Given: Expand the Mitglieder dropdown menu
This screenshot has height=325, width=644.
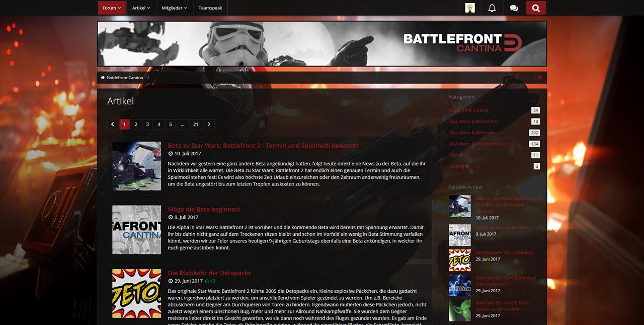Looking at the screenshot, I should pyautogui.click(x=174, y=8).
